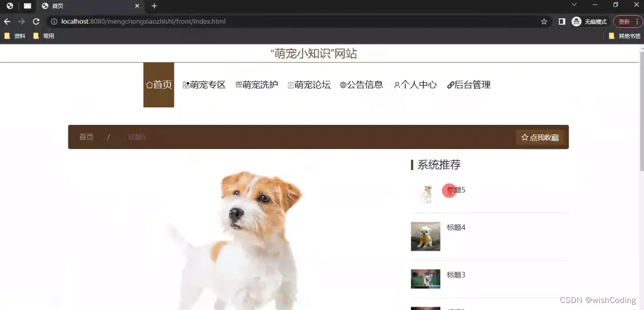Click the “萌宠小知识”网站 site title
This screenshot has width=644, height=310.
point(314,53)
